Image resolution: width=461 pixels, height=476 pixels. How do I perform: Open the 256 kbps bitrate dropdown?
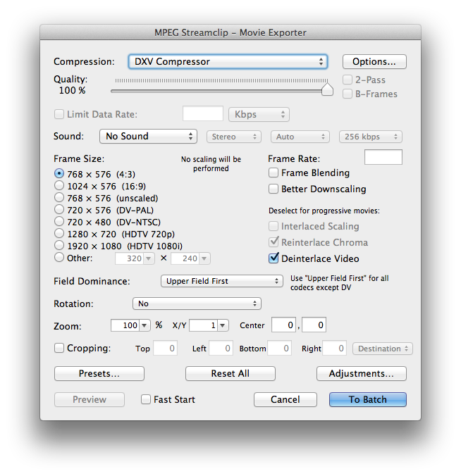(x=371, y=137)
